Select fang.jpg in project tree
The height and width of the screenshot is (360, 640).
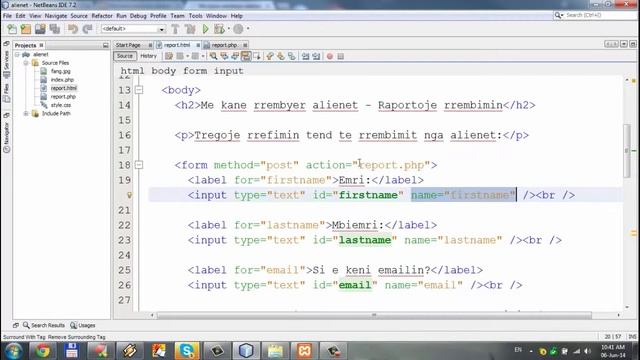tap(60, 71)
